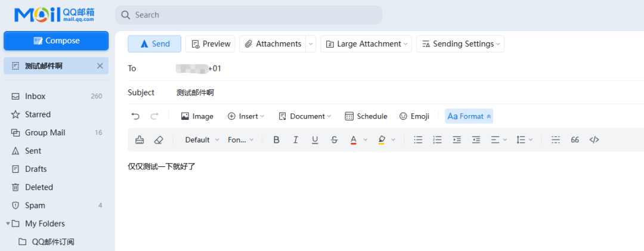Toggle bold formatting
The width and height of the screenshot is (644, 251).
click(276, 140)
